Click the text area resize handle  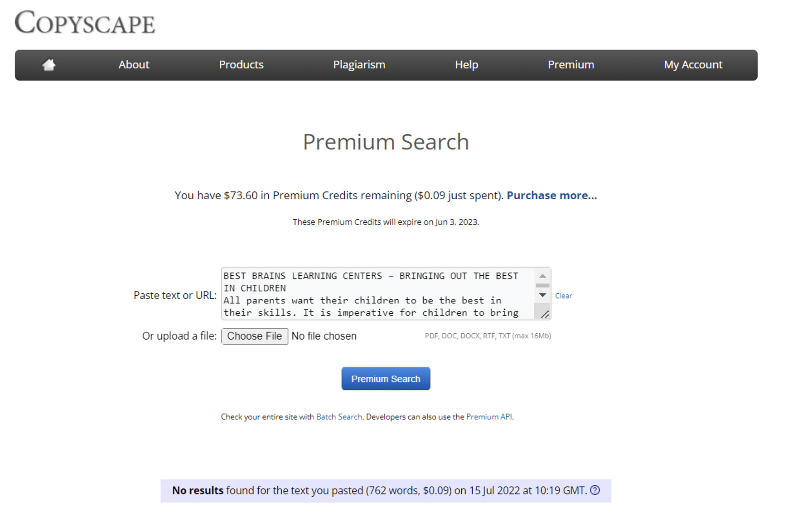click(x=545, y=314)
